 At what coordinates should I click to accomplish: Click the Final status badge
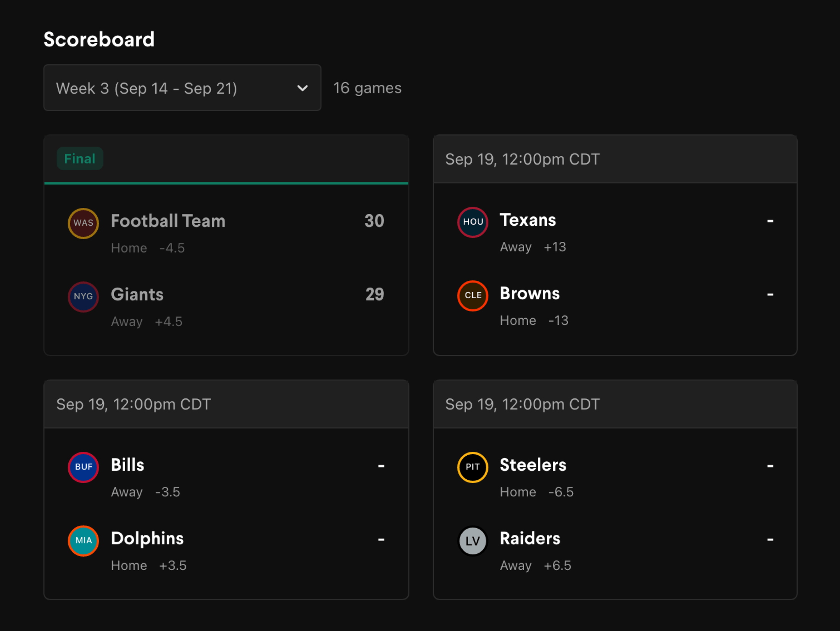[x=80, y=159]
